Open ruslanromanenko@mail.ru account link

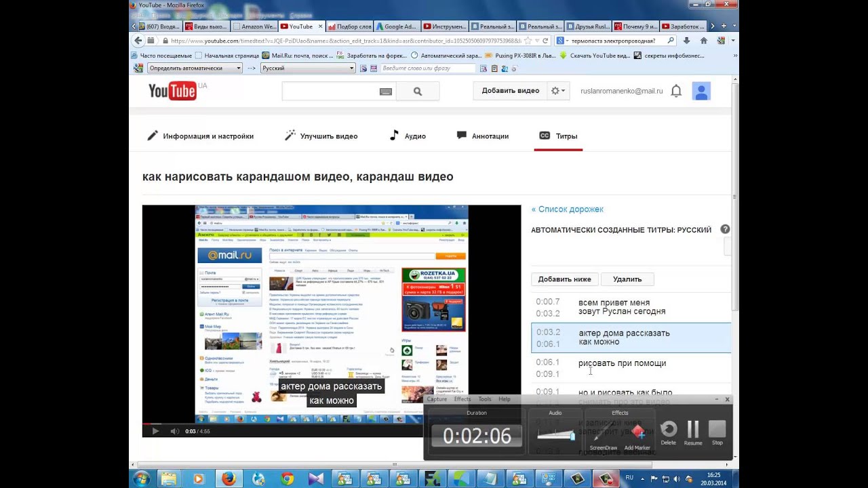622,91
